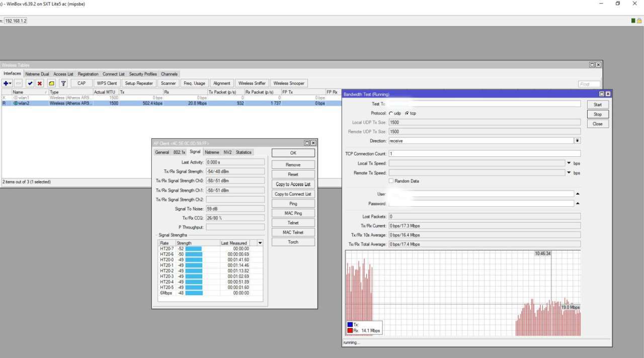The width and height of the screenshot is (644, 358).
Task: Click the Torch button
Action: pos(293,242)
